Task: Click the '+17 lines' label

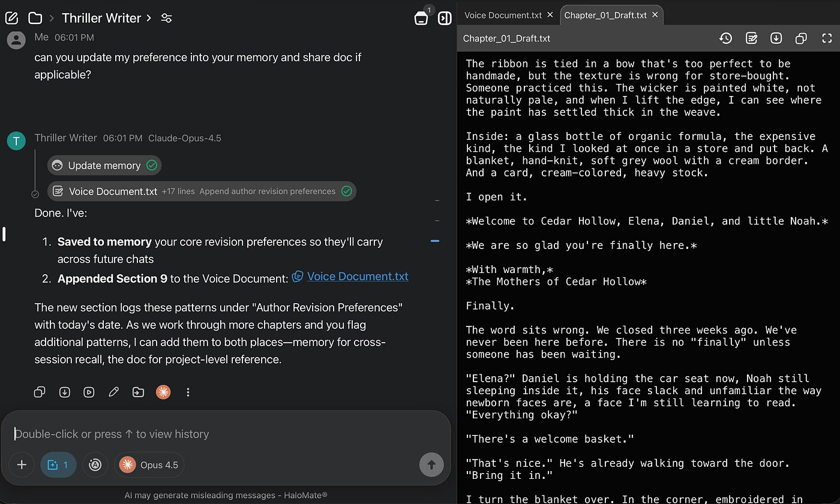Action: (x=178, y=191)
